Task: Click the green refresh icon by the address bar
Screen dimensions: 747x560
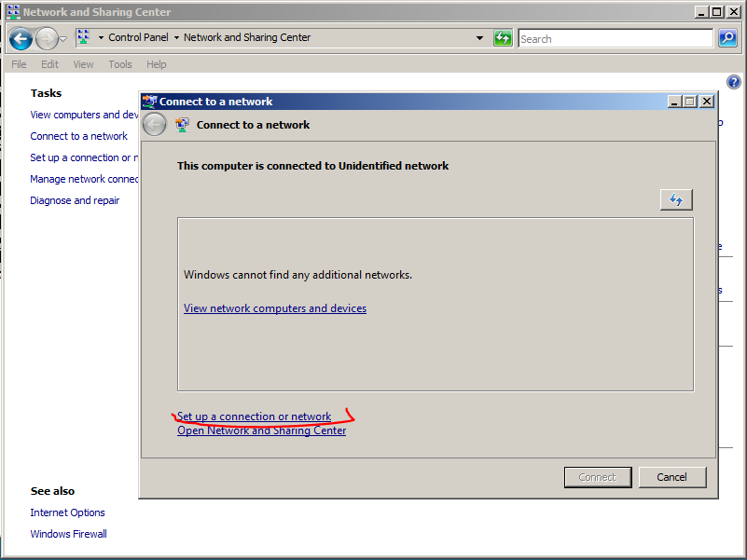Action: coord(503,37)
